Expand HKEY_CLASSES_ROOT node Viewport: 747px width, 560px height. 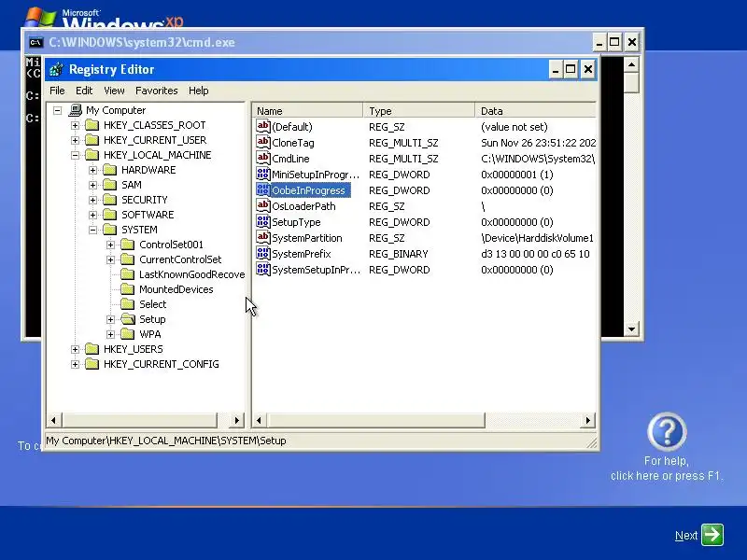[x=76, y=125]
